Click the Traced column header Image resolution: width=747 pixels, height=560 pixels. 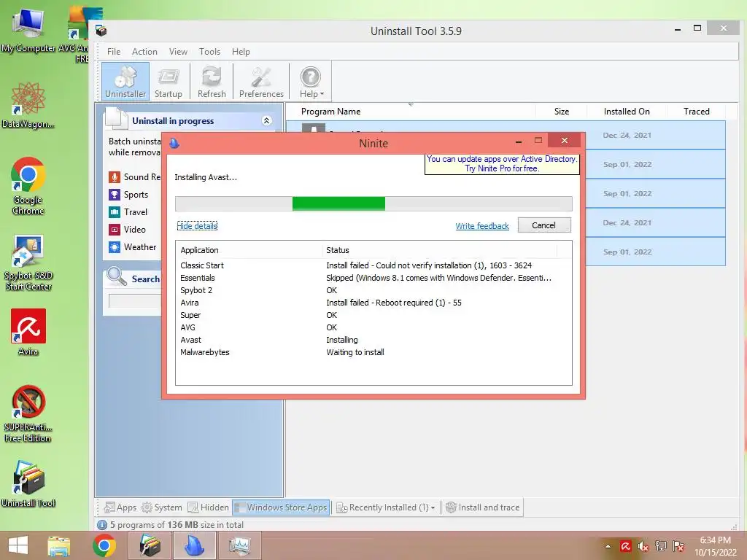pos(696,112)
